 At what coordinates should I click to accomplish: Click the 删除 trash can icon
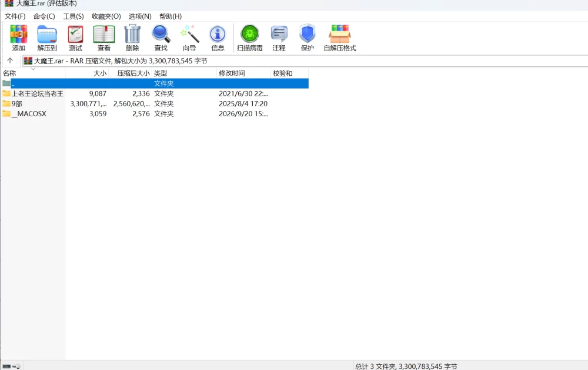coord(132,34)
